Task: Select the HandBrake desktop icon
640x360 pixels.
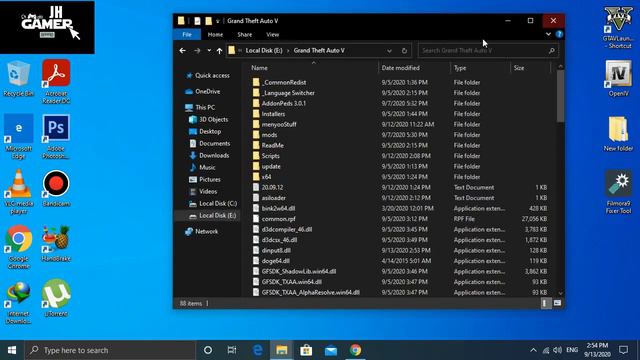Action: tap(56, 244)
